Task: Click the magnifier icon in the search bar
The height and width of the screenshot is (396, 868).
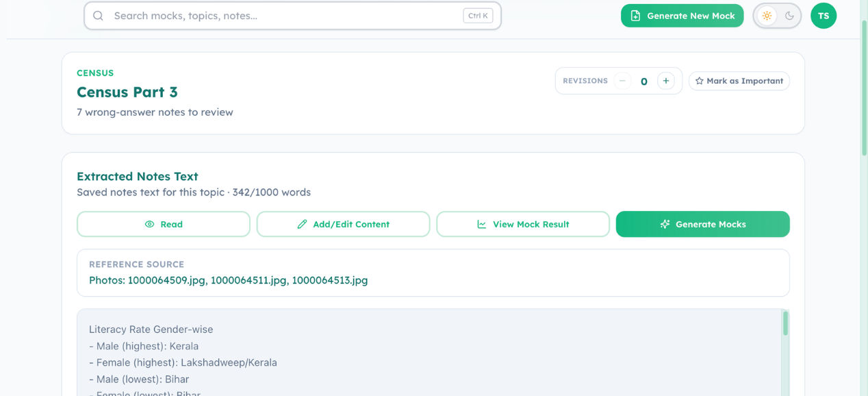Action: pos(98,16)
